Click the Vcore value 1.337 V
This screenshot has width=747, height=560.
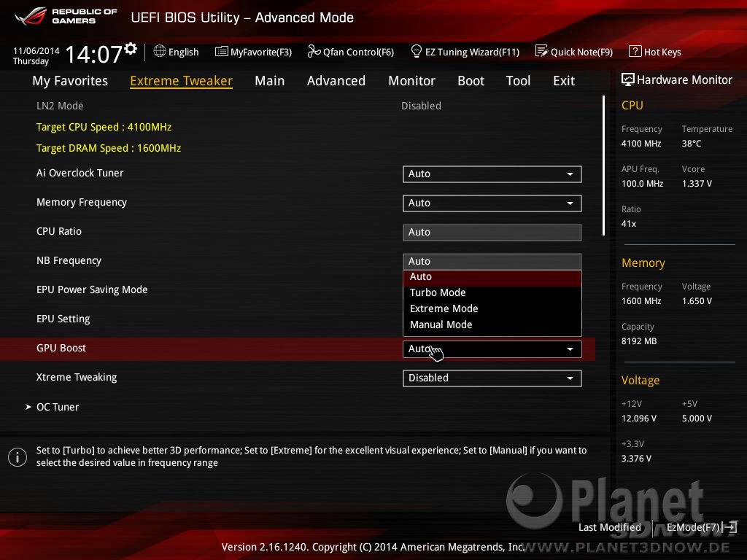coord(697,183)
